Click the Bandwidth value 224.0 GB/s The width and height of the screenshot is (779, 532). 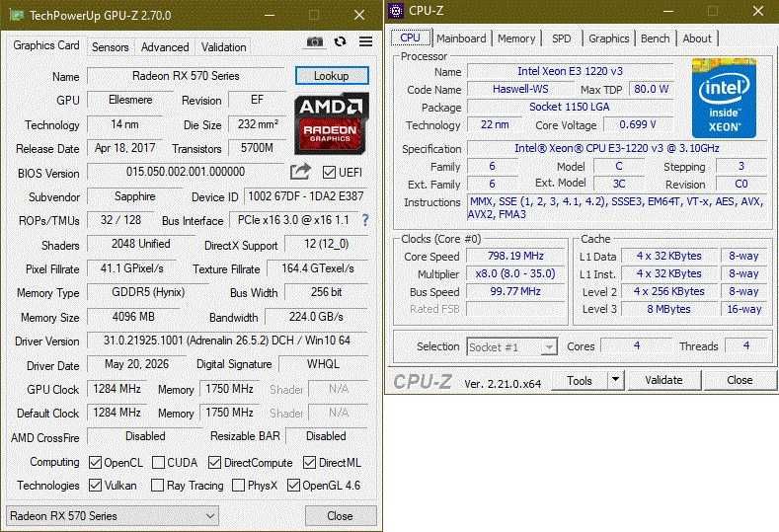[x=317, y=317]
